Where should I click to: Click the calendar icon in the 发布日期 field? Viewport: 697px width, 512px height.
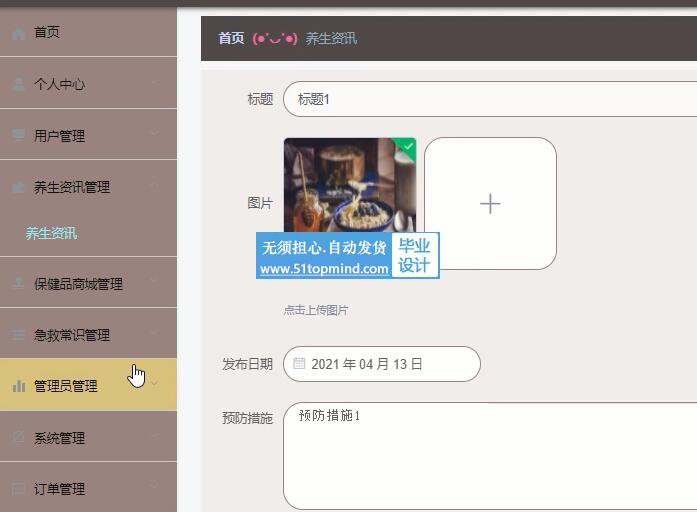click(x=299, y=364)
